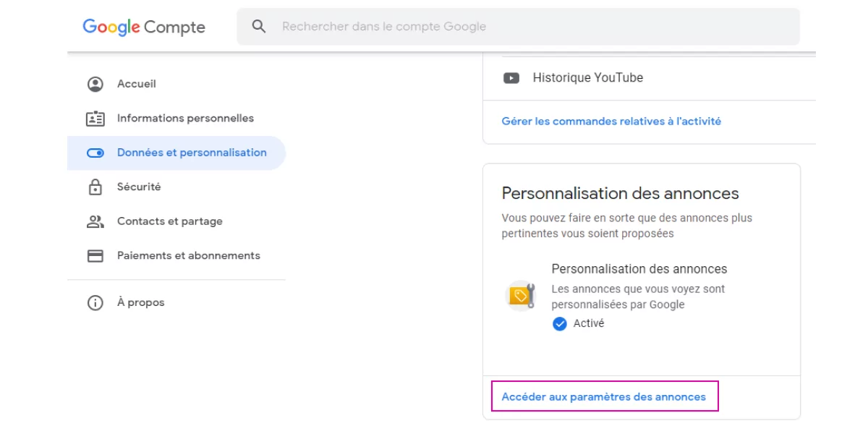Click the Activé status text
This screenshot has height=434, width=868.
[589, 323]
